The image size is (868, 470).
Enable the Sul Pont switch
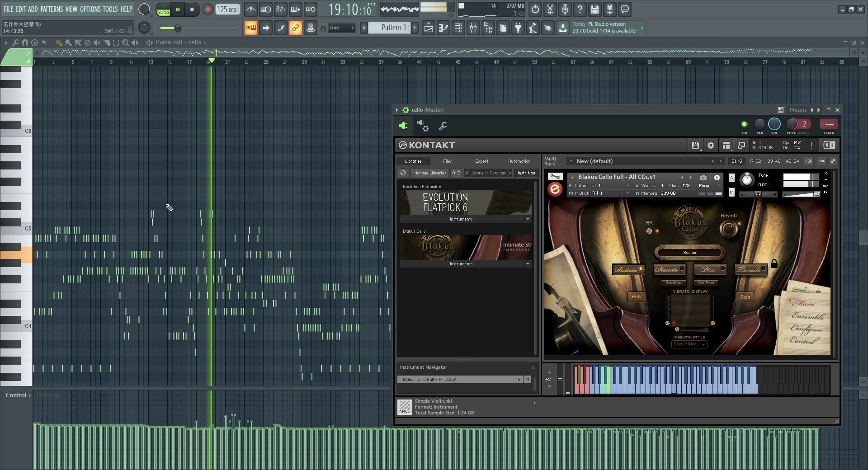pos(706,283)
